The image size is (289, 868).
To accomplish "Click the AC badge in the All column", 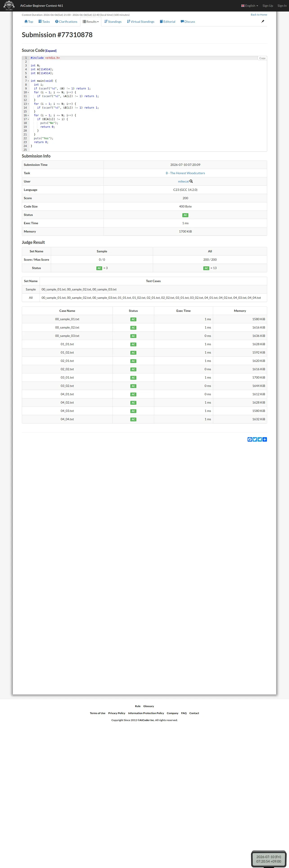I will click(206, 268).
